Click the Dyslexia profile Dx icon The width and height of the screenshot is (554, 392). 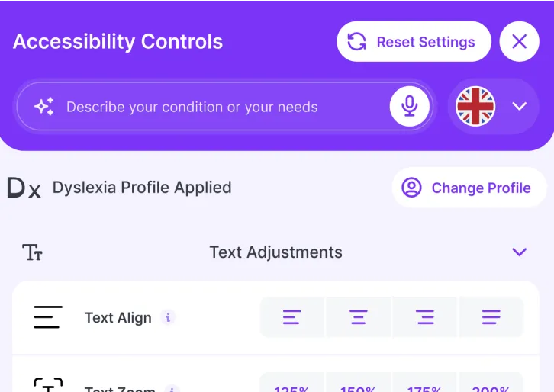[24, 188]
